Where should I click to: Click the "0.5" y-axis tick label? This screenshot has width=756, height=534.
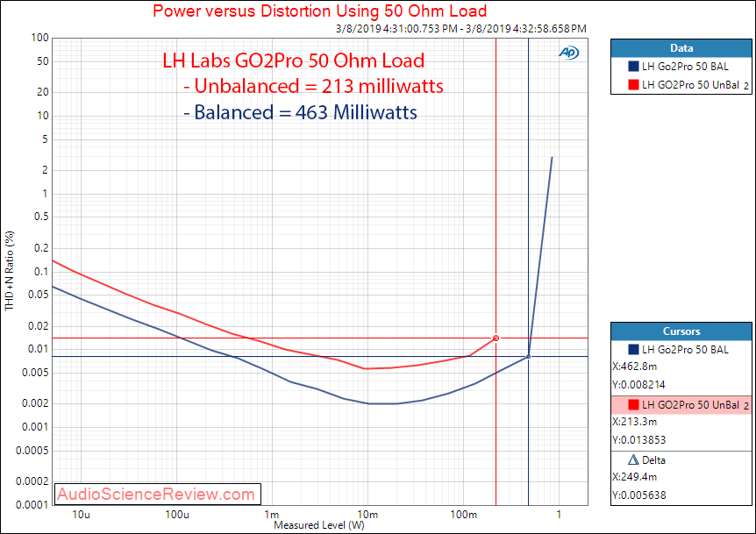click(41, 217)
